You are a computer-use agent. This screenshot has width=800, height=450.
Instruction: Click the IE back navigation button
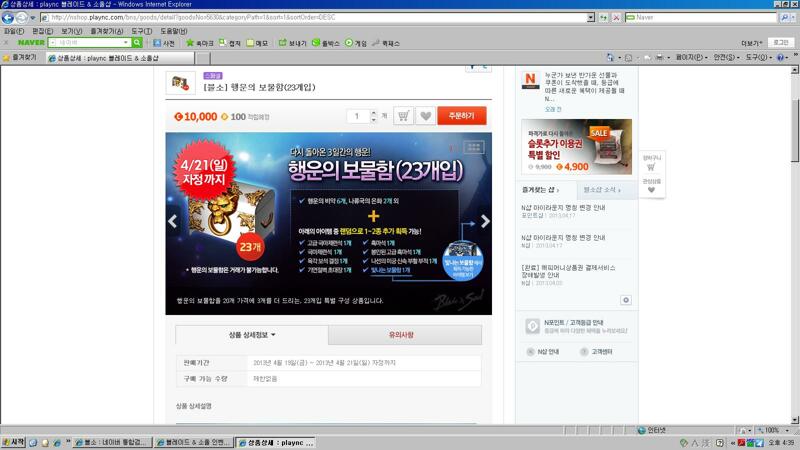8,18
